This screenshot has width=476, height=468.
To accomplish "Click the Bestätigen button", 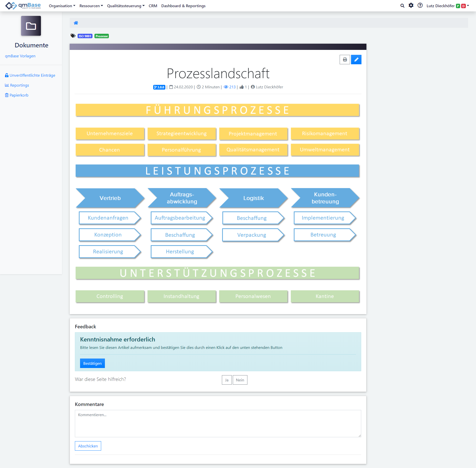I will pos(92,363).
